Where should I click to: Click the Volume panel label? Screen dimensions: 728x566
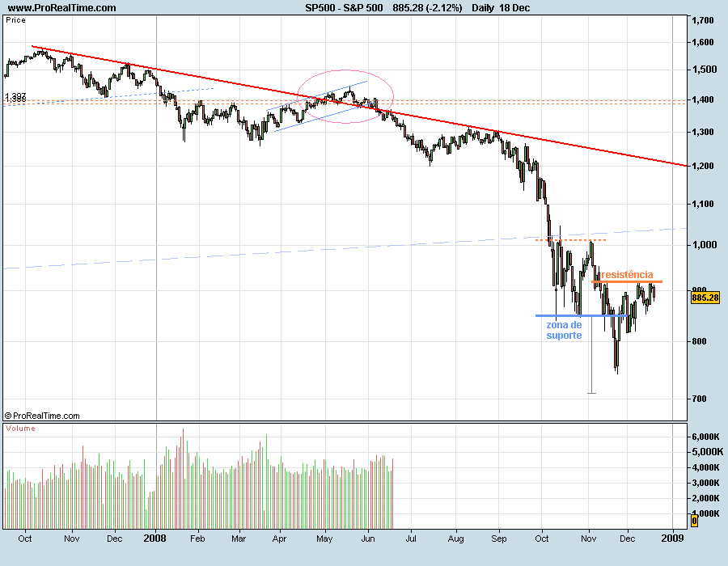tap(20, 429)
